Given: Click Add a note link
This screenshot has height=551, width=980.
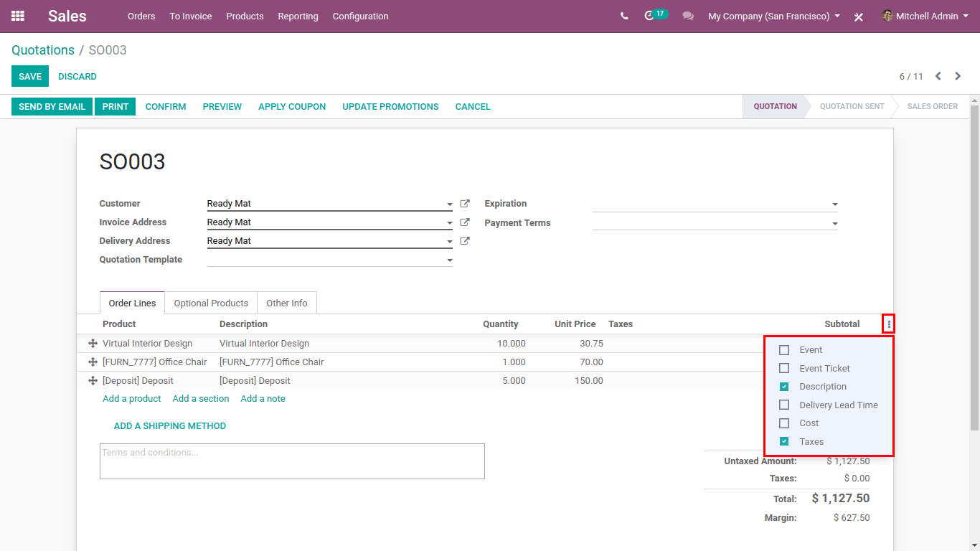Looking at the screenshot, I should (x=263, y=399).
